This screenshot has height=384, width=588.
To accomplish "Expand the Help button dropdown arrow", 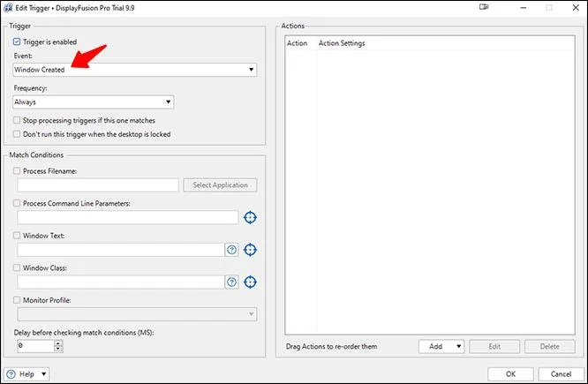I will point(44,374).
